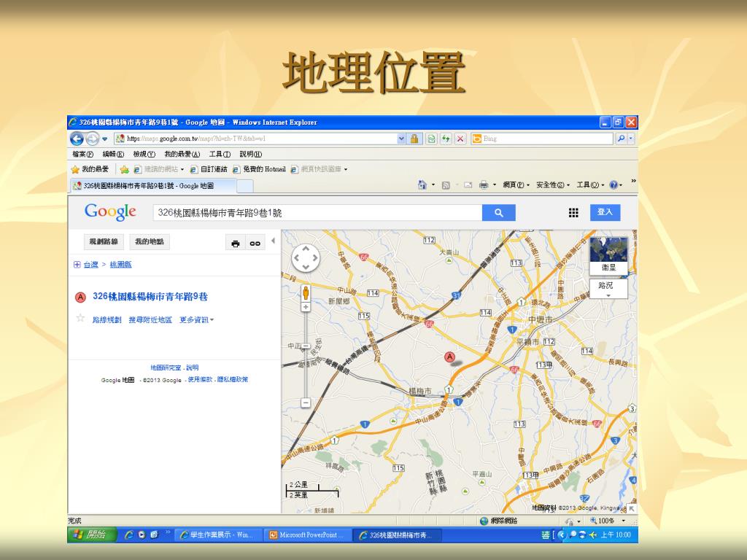Click the print map icon in panel

tap(236, 244)
